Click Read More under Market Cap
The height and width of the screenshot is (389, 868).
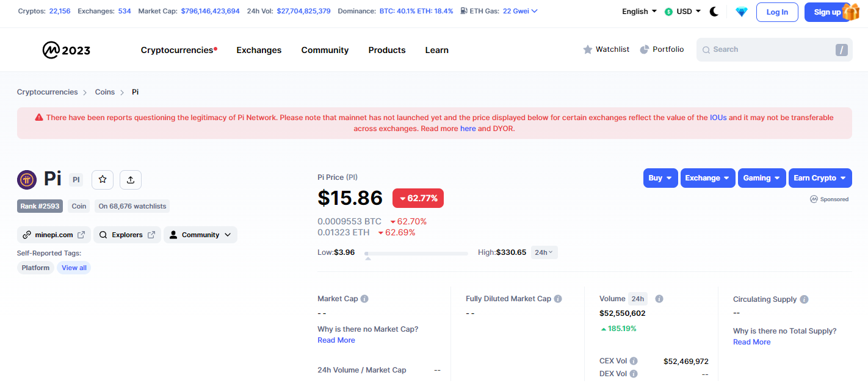(336, 340)
